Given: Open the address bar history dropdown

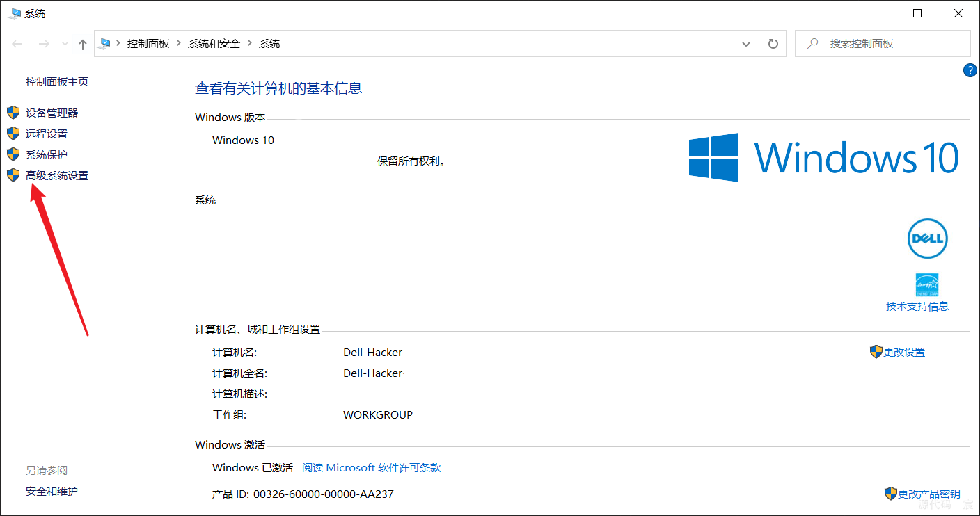Looking at the screenshot, I should tap(746, 44).
